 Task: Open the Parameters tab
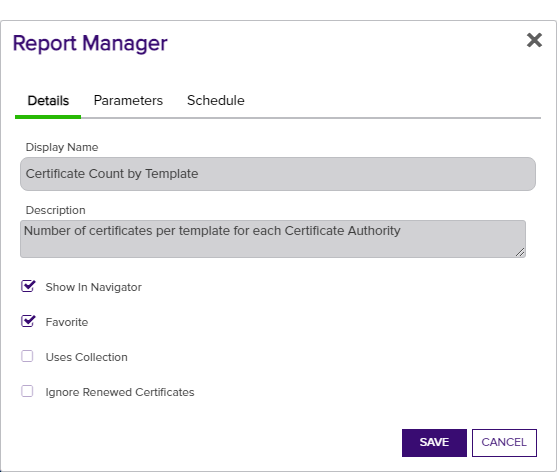pyautogui.click(x=128, y=101)
